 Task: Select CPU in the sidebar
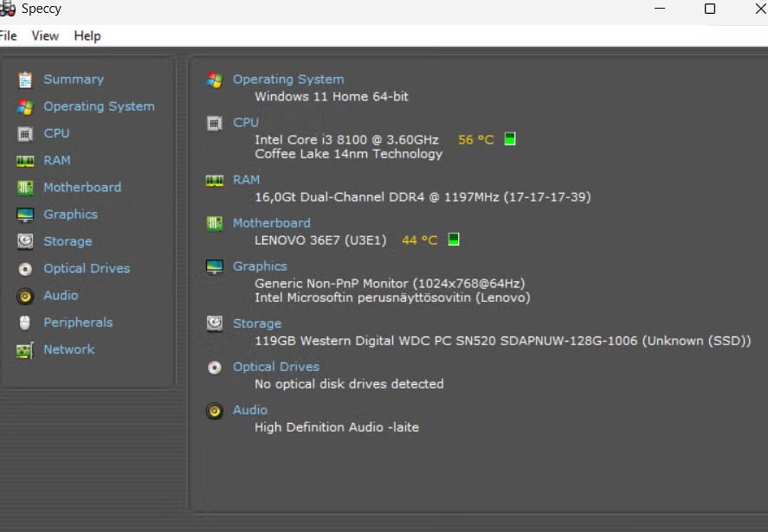(56, 133)
